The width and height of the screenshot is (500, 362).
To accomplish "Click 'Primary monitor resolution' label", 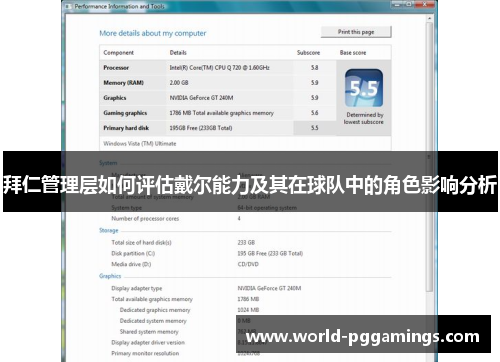I will (145, 353).
